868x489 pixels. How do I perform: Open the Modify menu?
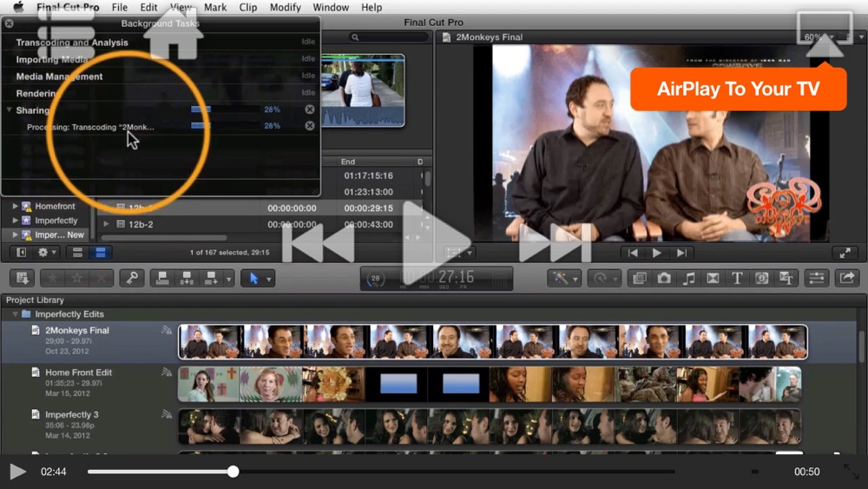click(285, 7)
